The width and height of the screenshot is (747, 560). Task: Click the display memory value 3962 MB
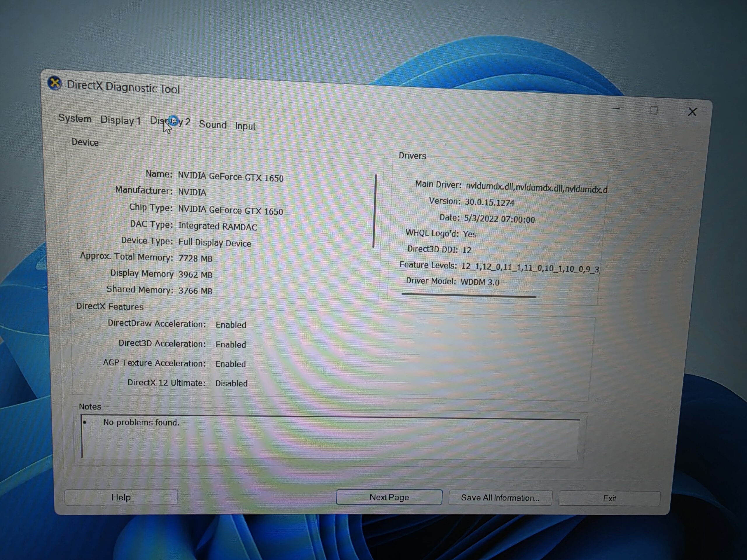coord(195,275)
